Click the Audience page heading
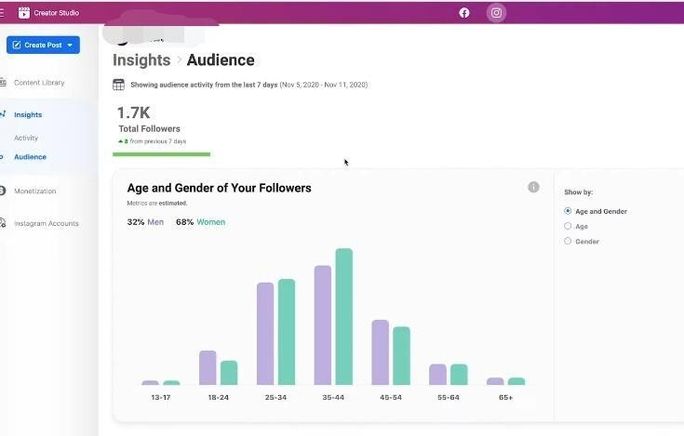Image resolution: width=684 pixels, height=436 pixels. (x=220, y=60)
